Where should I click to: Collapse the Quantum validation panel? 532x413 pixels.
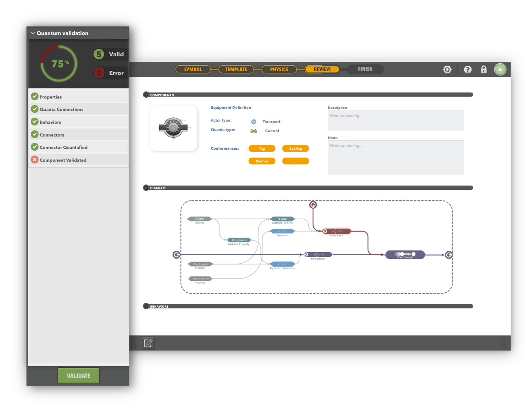(x=32, y=33)
